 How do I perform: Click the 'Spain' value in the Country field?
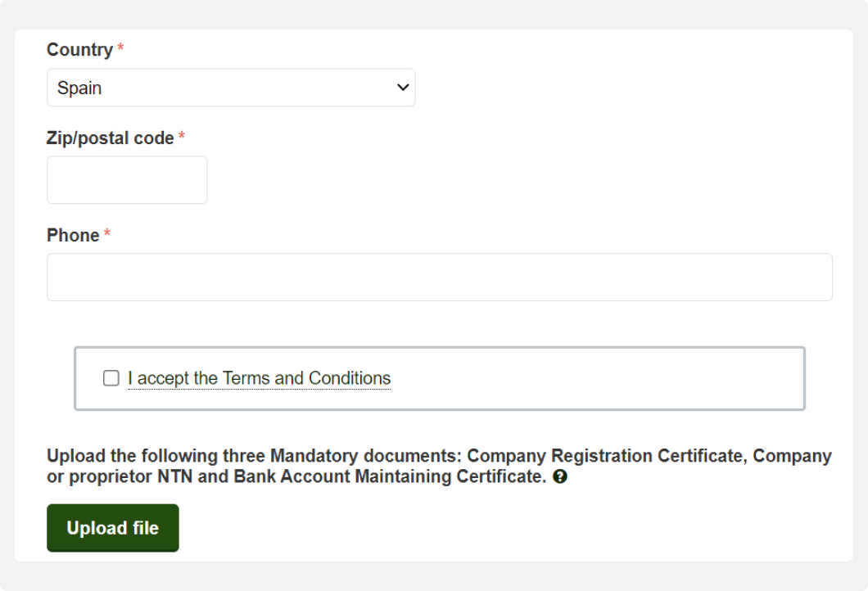point(79,88)
